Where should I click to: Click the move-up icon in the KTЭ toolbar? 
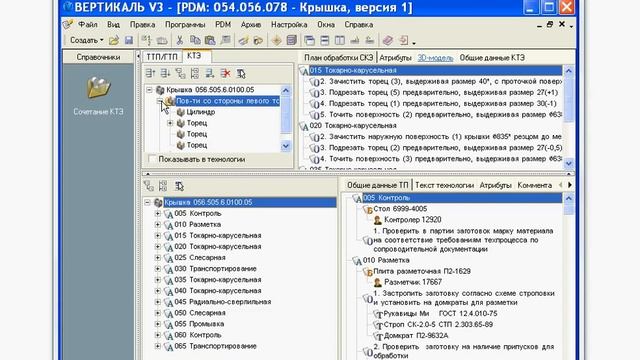coord(150,73)
